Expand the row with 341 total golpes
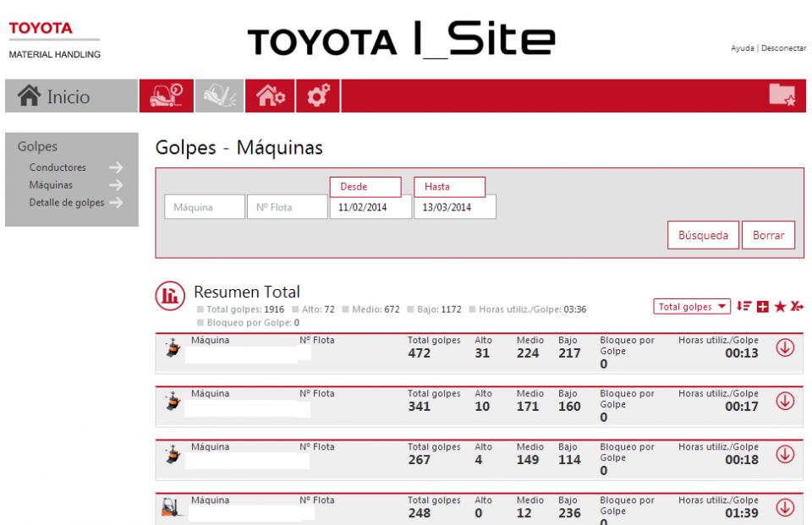Screen dimensions: 812x525 (x=785, y=401)
